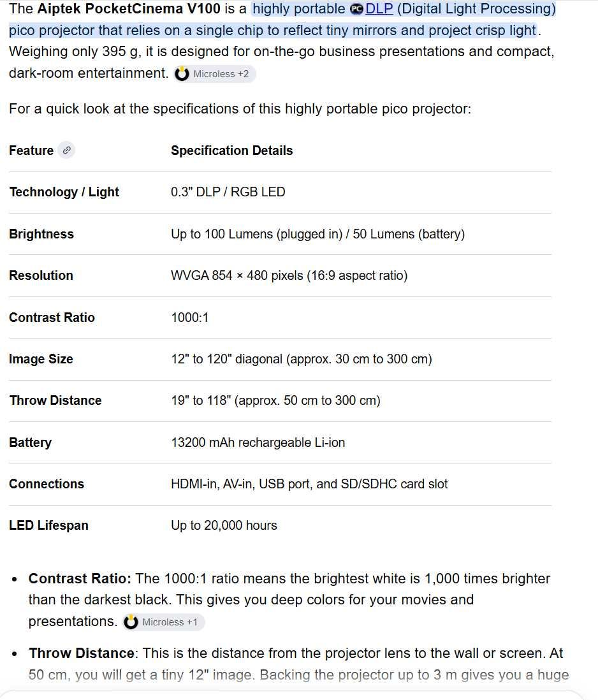Image resolution: width=598 pixels, height=700 pixels.
Task: Click the Connections row value HDMI-in text
Action: (x=309, y=484)
